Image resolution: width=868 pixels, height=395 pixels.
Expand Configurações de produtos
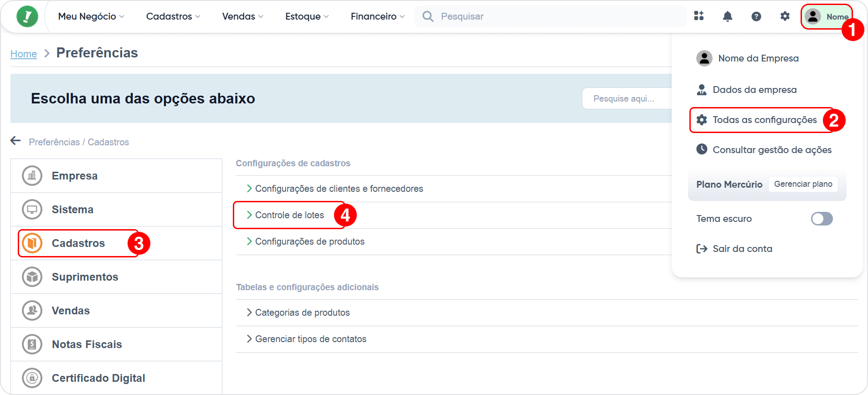[305, 241]
